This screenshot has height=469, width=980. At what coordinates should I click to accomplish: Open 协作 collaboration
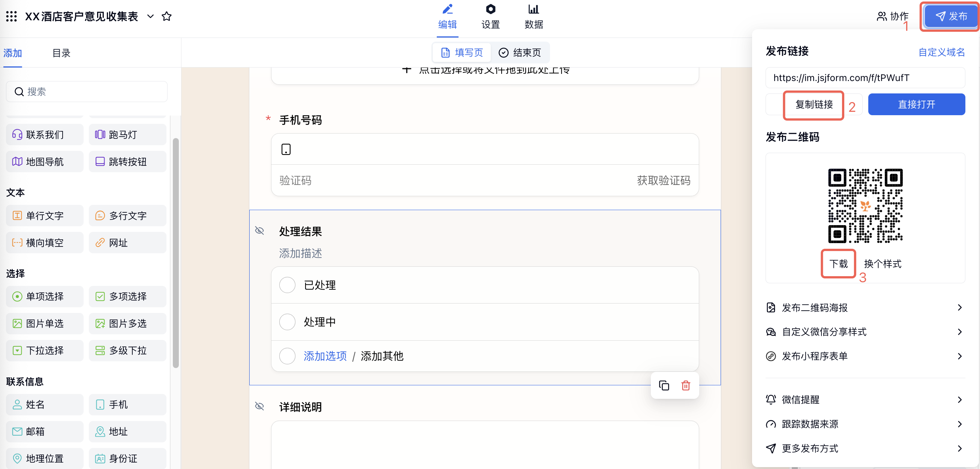[x=893, y=17]
